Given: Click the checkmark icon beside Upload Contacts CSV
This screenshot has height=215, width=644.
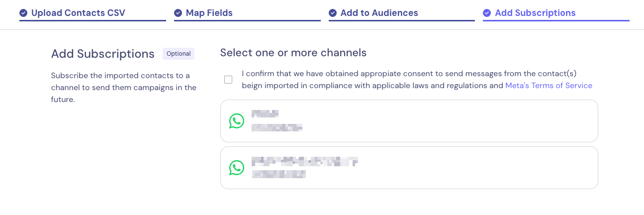Looking at the screenshot, I should (23, 13).
